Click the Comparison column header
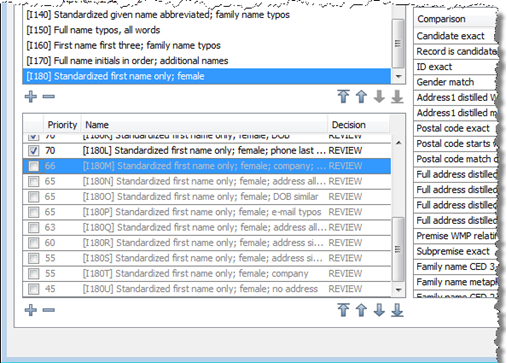 click(456, 19)
